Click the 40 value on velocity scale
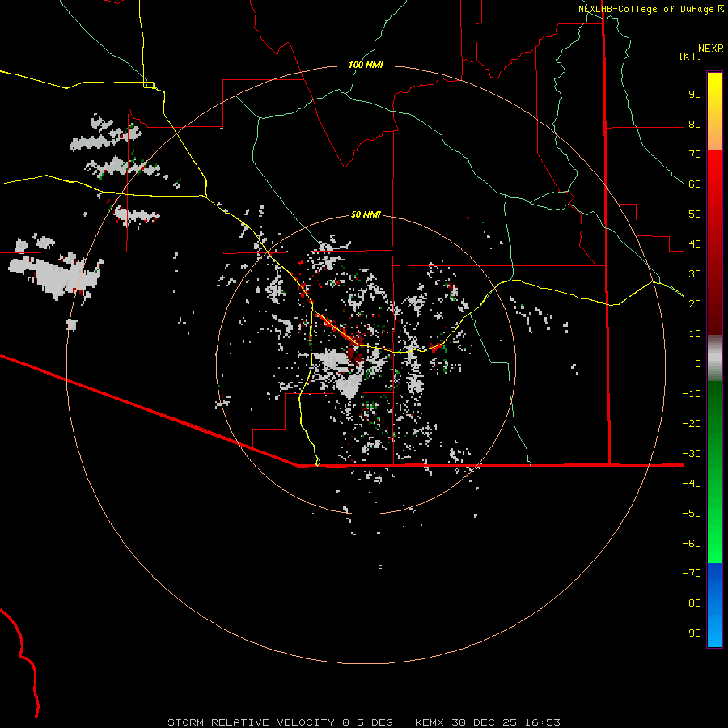Viewport: 728px width, 728px height. tap(695, 244)
